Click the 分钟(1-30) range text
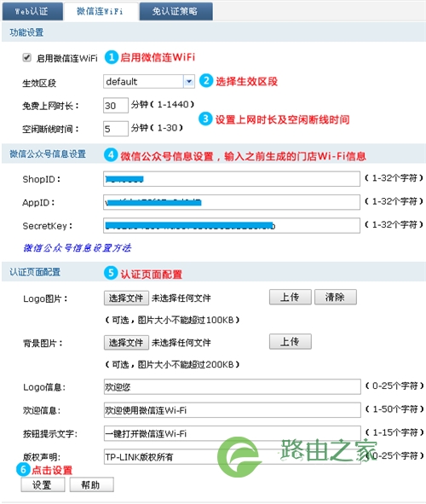This screenshot has width=426, height=504. [x=157, y=128]
